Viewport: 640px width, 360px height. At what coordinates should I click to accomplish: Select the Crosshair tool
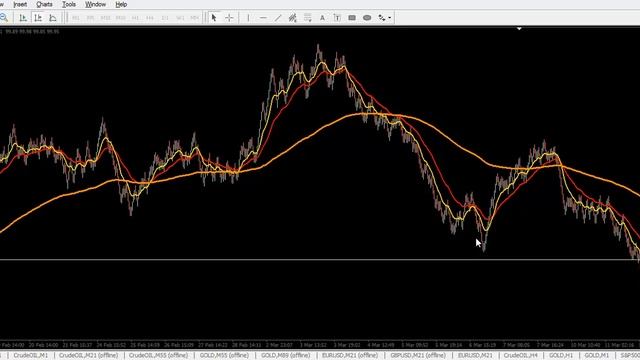tap(229, 18)
